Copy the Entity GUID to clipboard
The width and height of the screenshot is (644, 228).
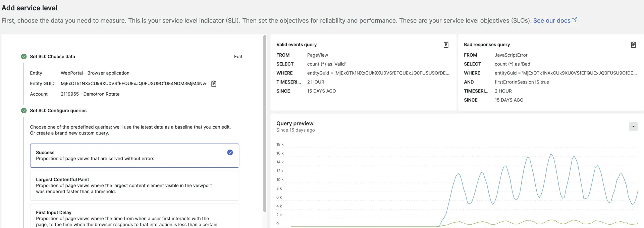tap(214, 84)
